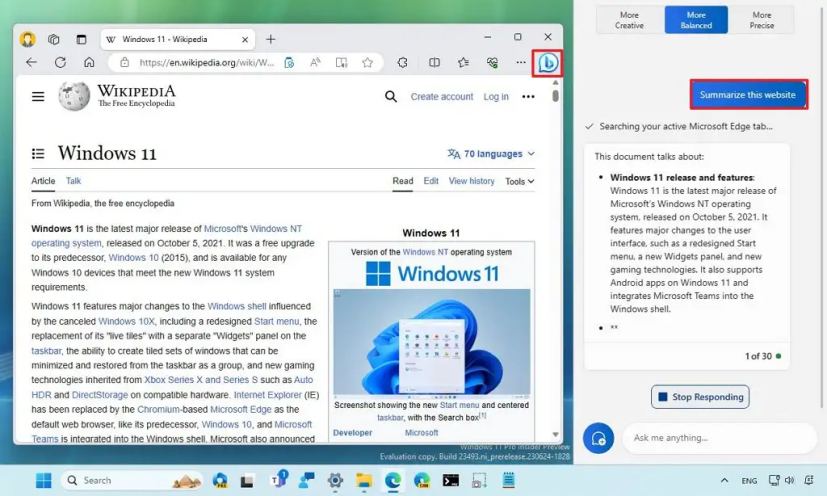
Task: Click the shopping tag icon in address bar
Action: point(289,63)
